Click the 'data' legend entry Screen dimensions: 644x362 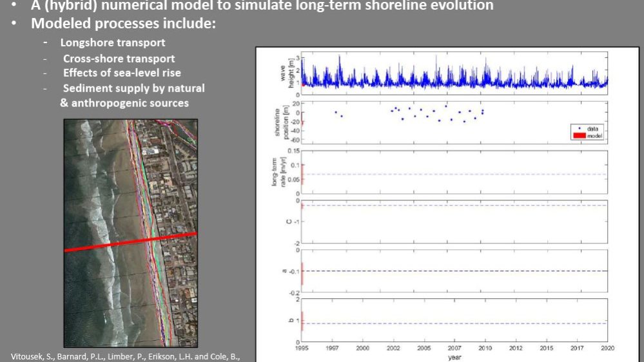click(589, 128)
